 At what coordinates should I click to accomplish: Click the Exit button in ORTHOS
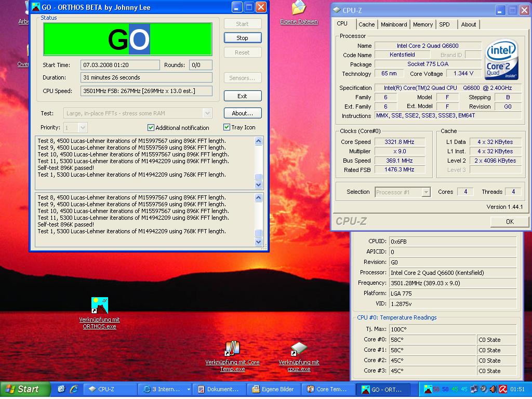click(x=243, y=96)
